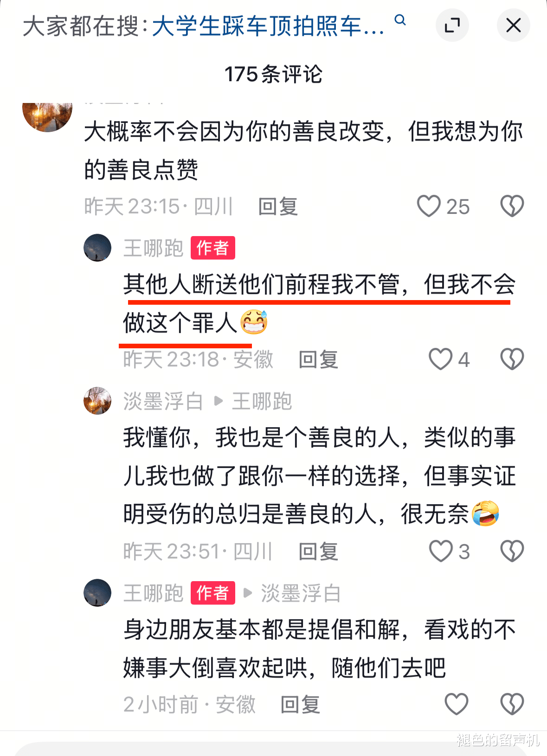The image size is (547, 756).
Task: Click the search magnifier icon at top
Action: coord(400,20)
